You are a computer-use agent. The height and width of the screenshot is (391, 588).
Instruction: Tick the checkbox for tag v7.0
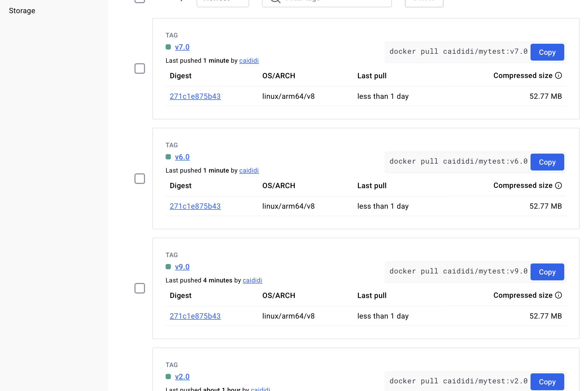click(x=140, y=69)
